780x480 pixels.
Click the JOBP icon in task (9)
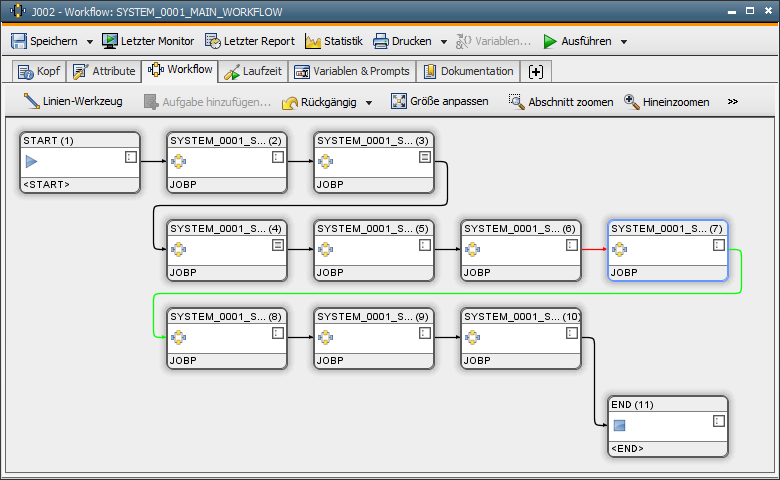(x=325, y=338)
